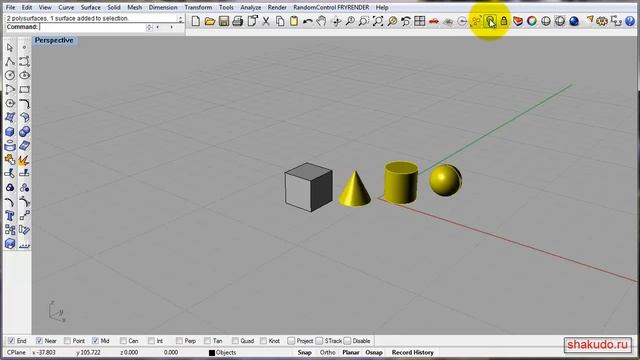Viewport: 640px width, 360px height.
Task: Enable the Perp osnap checkbox
Action: tap(179, 341)
